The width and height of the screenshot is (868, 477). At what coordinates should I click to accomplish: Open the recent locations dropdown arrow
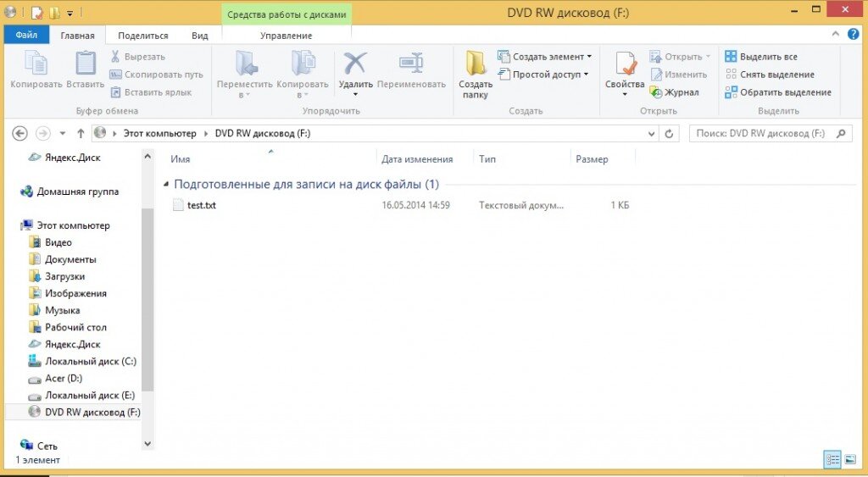click(x=63, y=133)
